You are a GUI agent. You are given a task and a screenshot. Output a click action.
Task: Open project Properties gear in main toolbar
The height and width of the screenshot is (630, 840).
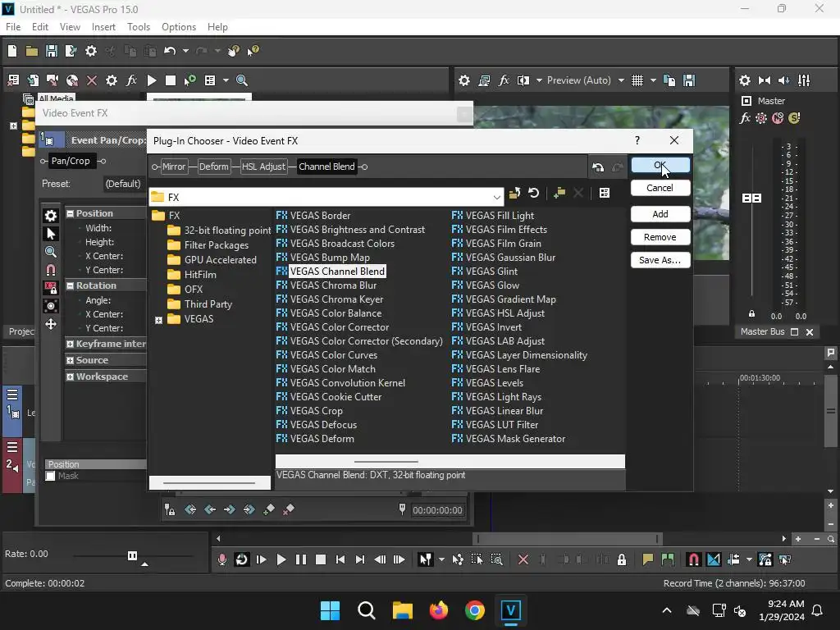(x=91, y=51)
